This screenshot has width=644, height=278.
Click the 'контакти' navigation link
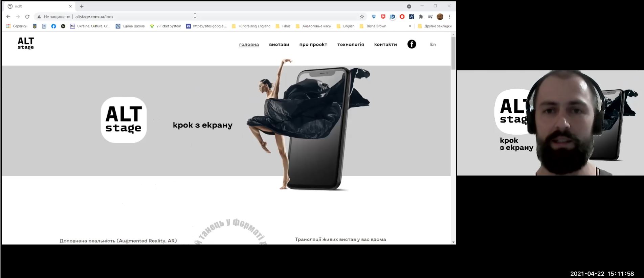click(x=385, y=44)
